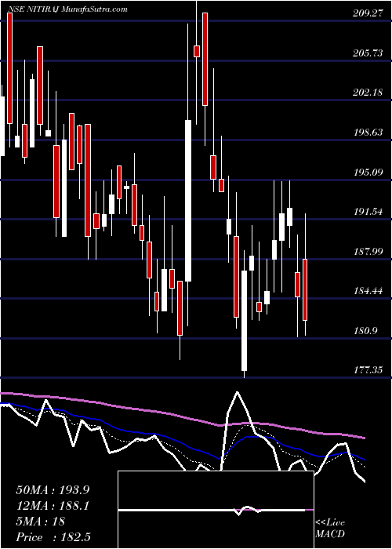
Task: Open the MACD inset panel
Action: pos(216,510)
